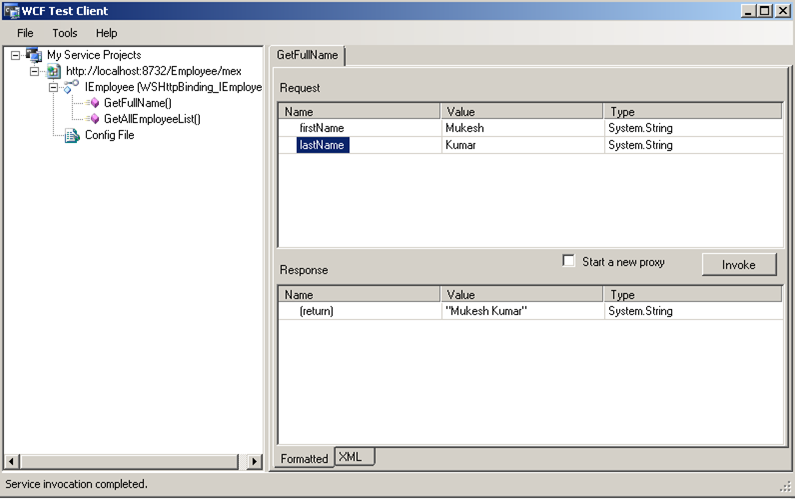Viewport: 795px width, 499px height.
Task: Click the tree scrollbar right arrow
Action: click(x=255, y=461)
